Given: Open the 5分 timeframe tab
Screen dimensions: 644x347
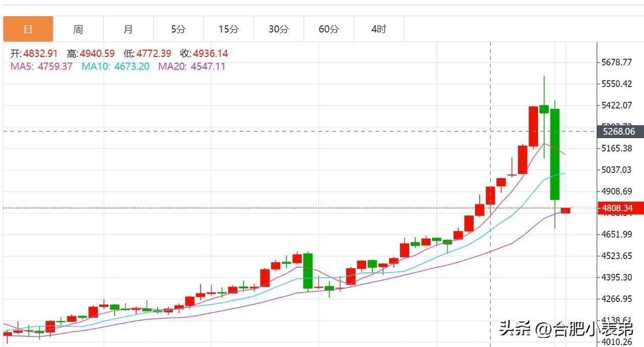Looking at the screenshot, I should tap(178, 29).
